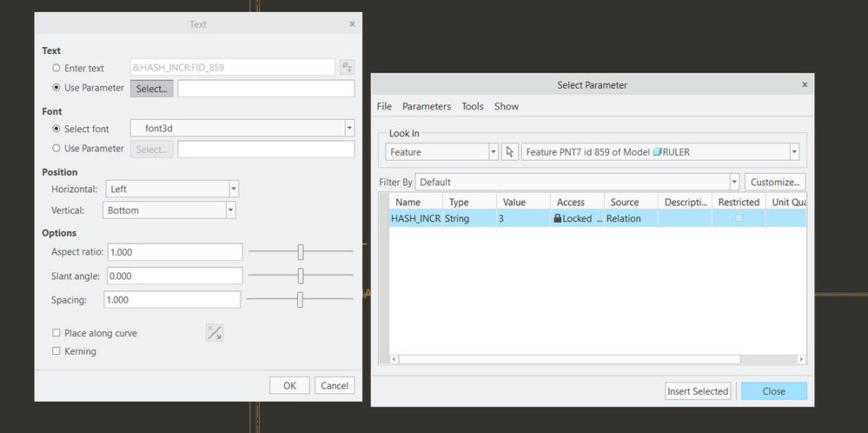Viewport: 868px width, 433px height.
Task: Click the selection arrow icon next to Feature dropdown
Action: [510, 152]
